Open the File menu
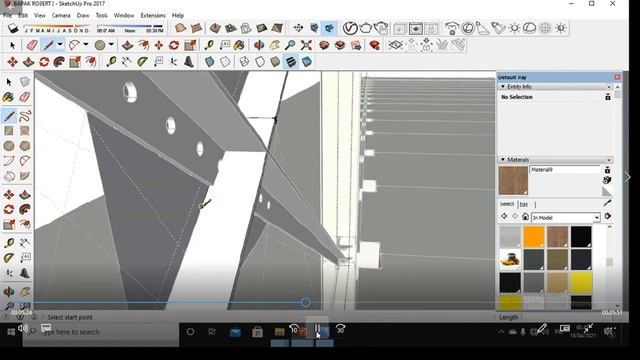 point(7,15)
